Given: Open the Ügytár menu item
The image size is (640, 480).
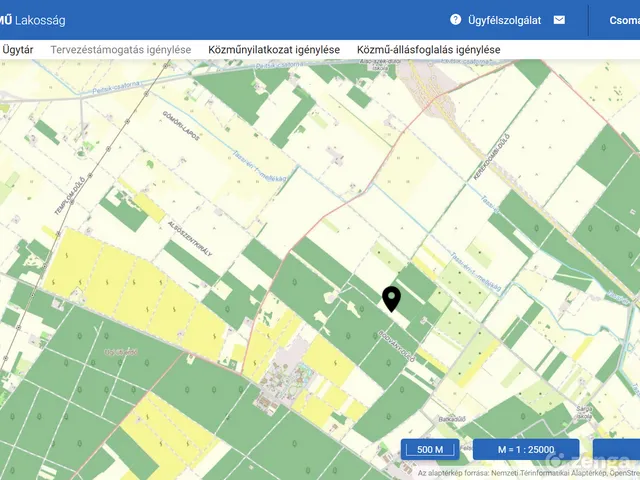Looking at the screenshot, I should coord(18,49).
